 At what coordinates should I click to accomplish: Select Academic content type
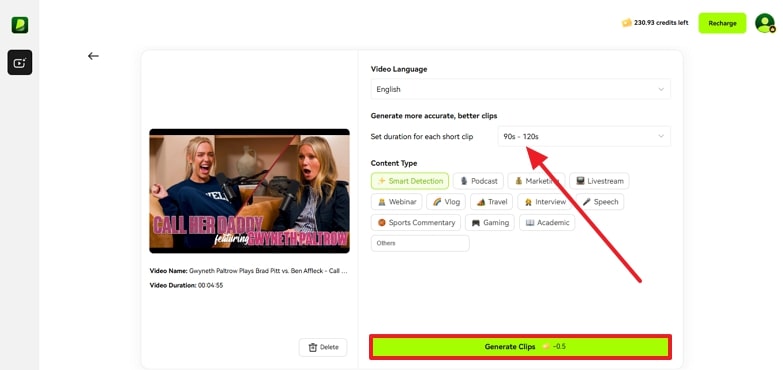[x=547, y=223]
